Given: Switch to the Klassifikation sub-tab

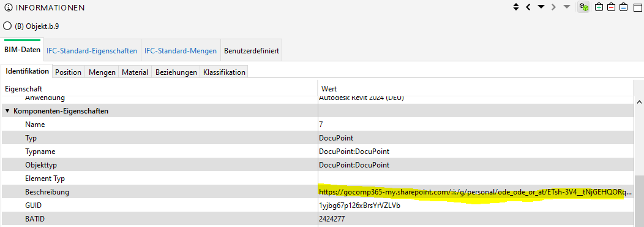Looking at the screenshot, I should pos(224,72).
